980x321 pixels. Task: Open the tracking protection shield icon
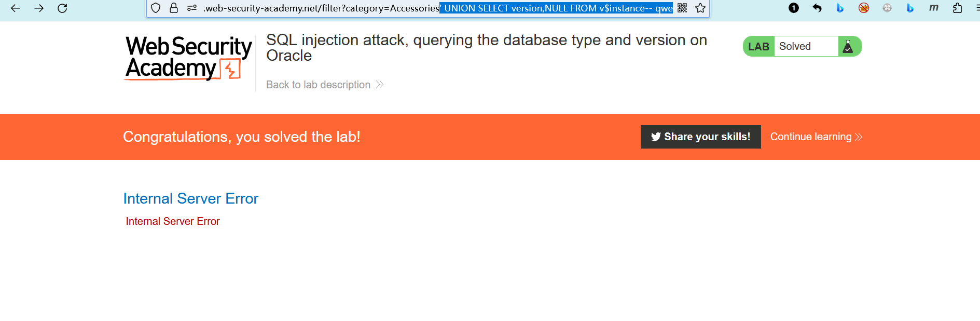point(156,8)
